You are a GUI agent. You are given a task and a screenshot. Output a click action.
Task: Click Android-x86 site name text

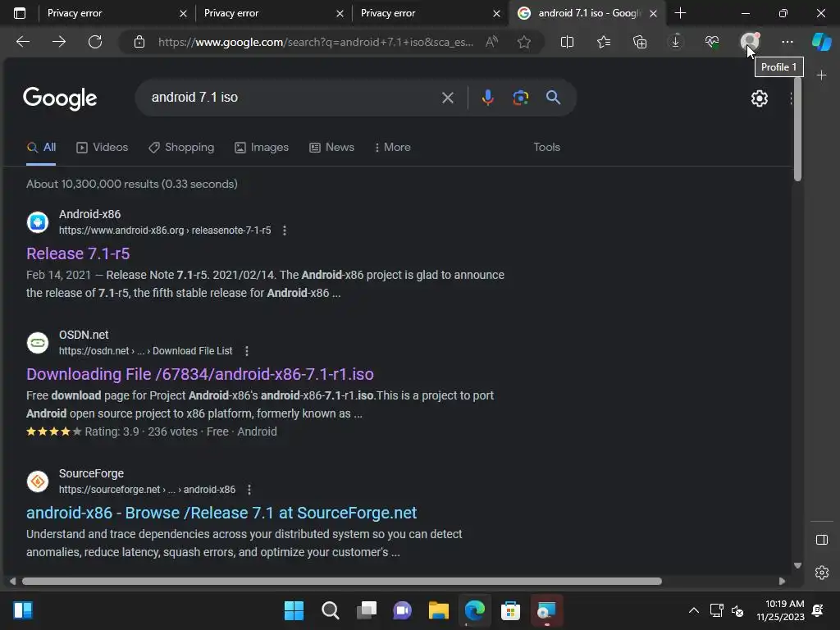pos(90,214)
